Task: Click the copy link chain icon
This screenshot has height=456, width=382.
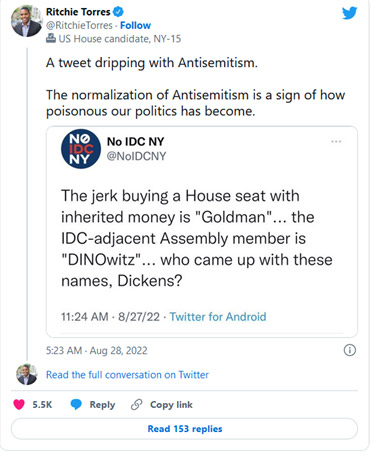Action: coord(137,404)
